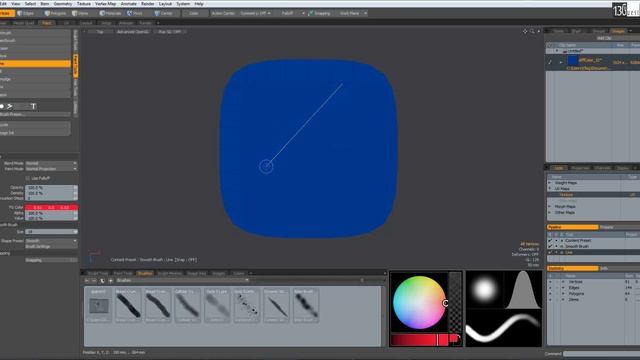Click the brush Size value field

[51, 232]
